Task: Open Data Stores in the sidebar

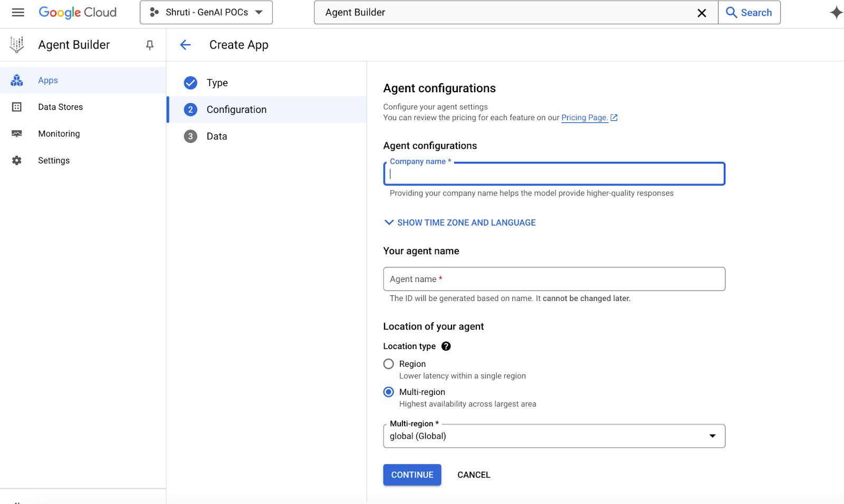Action: pos(83,107)
